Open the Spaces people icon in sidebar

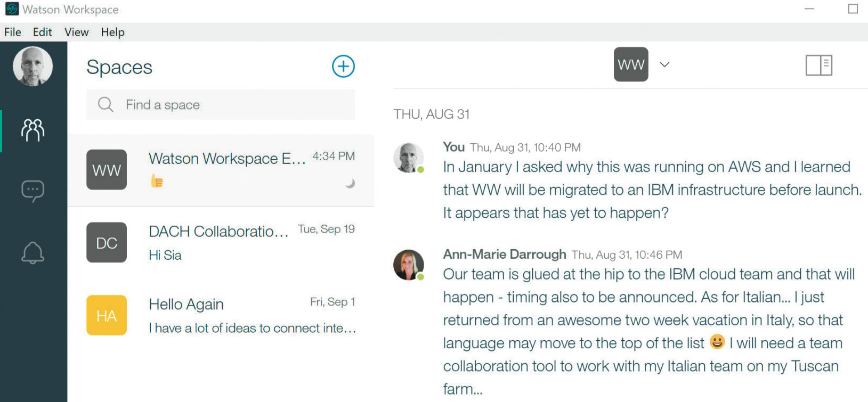pyautogui.click(x=33, y=130)
